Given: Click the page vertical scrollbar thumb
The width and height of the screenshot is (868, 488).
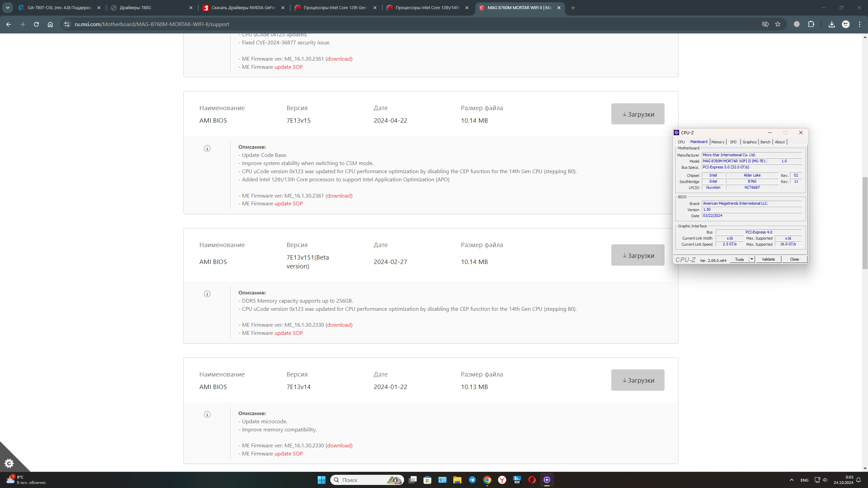Looking at the screenshot, I should [x=865, y=223].
